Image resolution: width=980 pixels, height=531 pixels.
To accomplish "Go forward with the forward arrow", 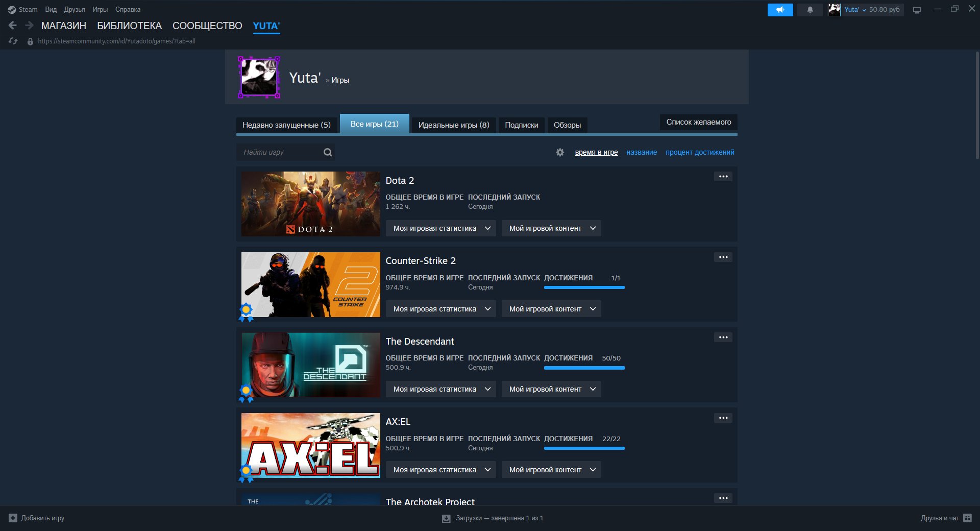I will [29, 26].
